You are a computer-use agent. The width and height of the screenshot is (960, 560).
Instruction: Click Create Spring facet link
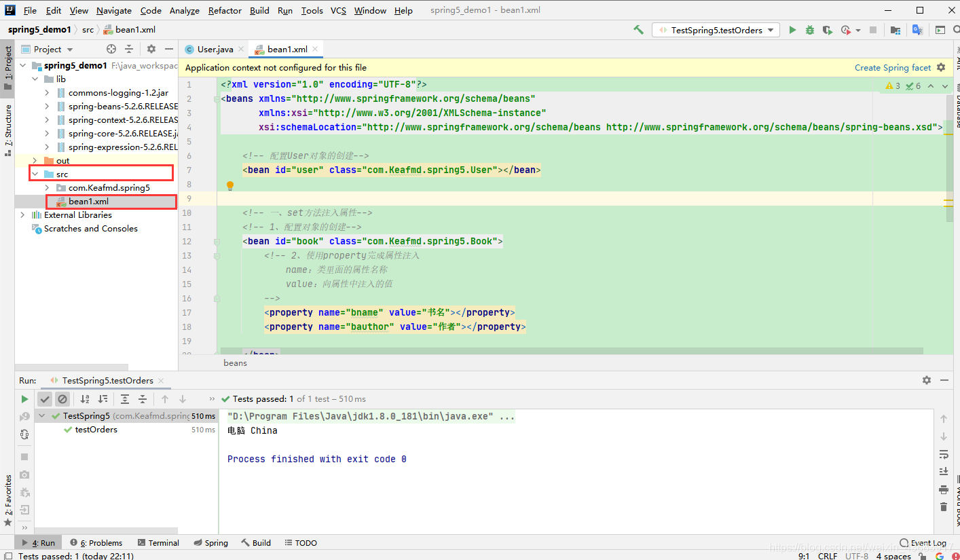point(893,67)
